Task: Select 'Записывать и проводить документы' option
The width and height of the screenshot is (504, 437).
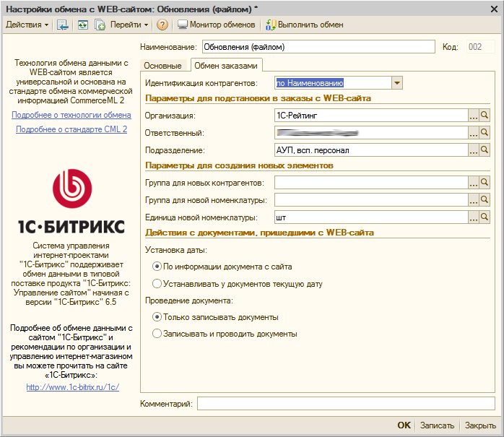Action: click(157, 334)
